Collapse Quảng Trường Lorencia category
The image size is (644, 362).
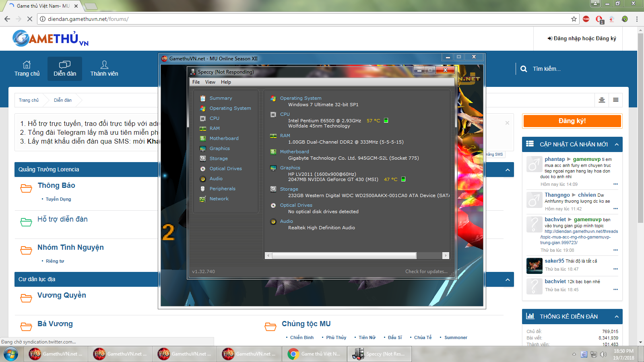[508, 170]
